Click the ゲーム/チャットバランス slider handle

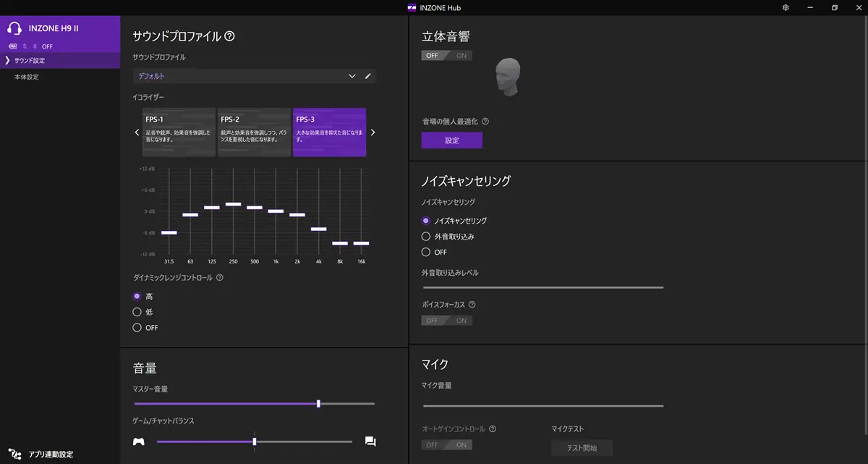click(x=255, y=442)
